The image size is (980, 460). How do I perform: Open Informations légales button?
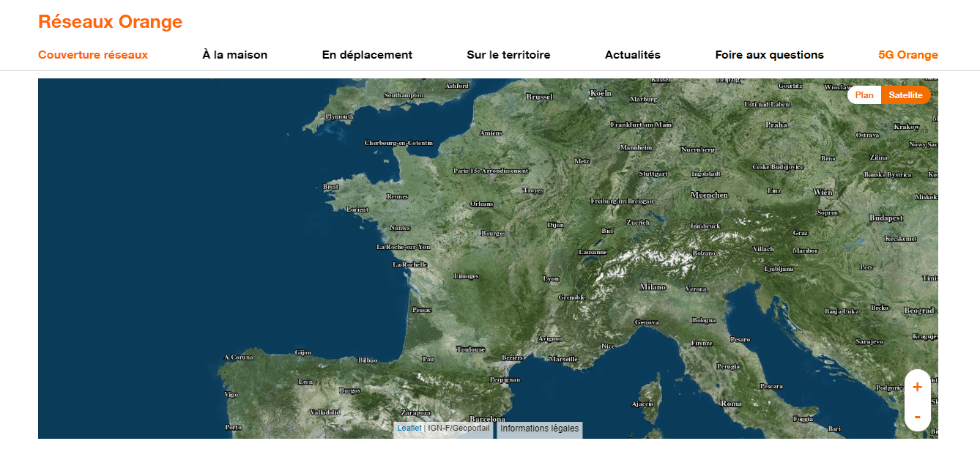(x=540, y=429)
